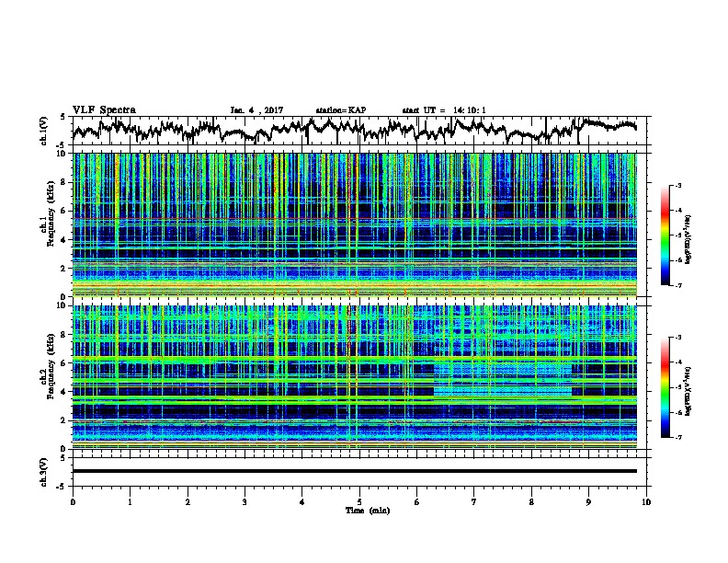Click the "9" minute tick label
This screenshot has width=728, height=563.
(x=588, y=502)
